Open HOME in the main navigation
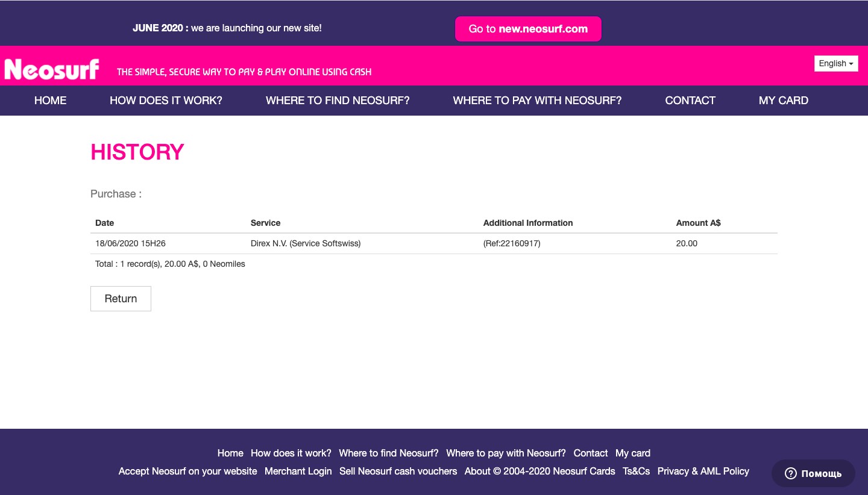 pos(50,101)
